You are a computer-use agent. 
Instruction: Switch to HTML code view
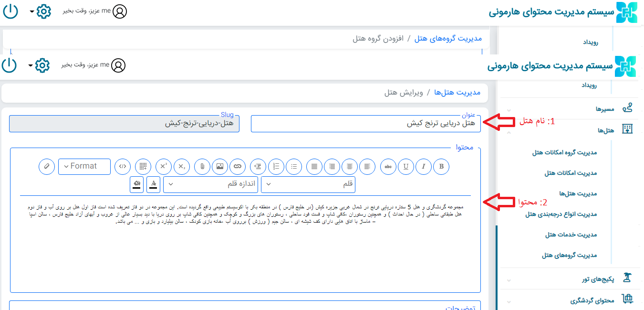pos(123,166)
